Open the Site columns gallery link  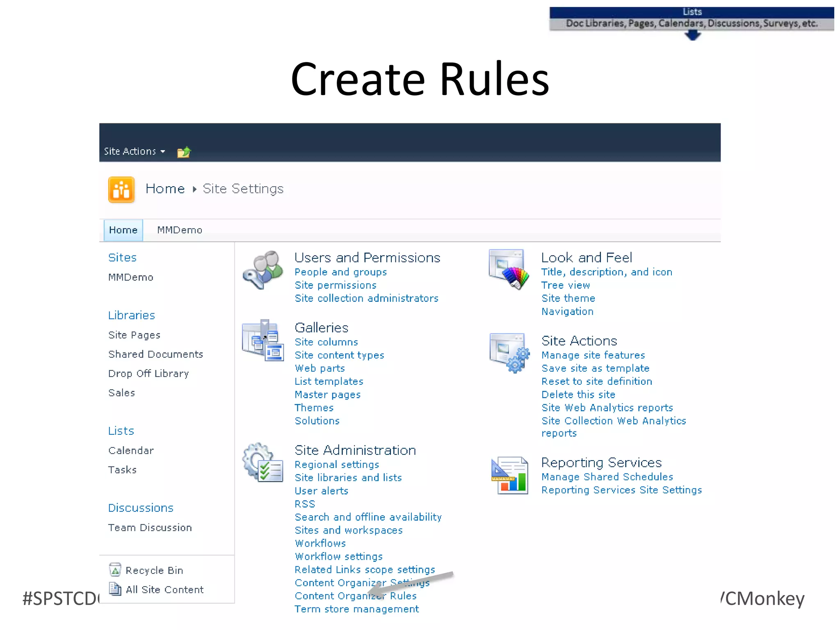click(326, 342)
